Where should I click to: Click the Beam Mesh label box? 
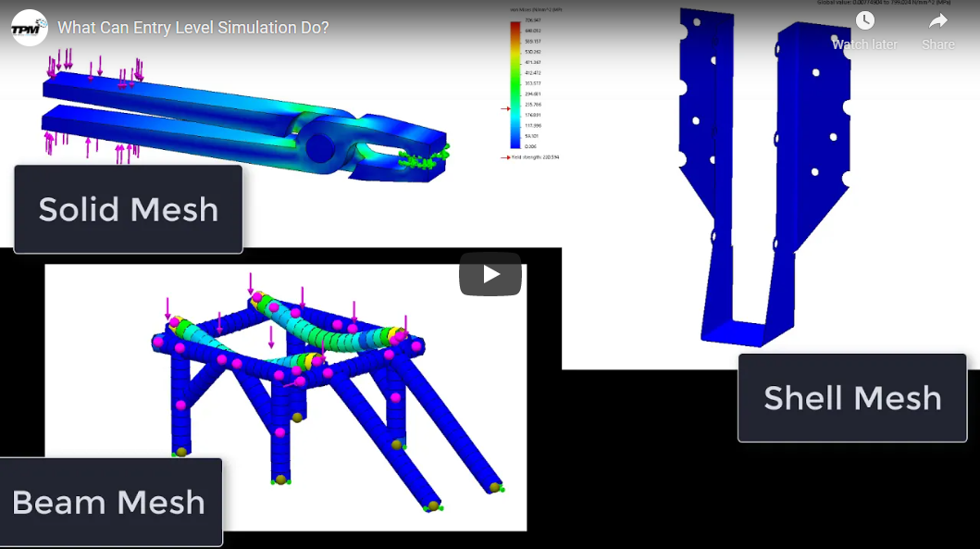click(109, 503)
